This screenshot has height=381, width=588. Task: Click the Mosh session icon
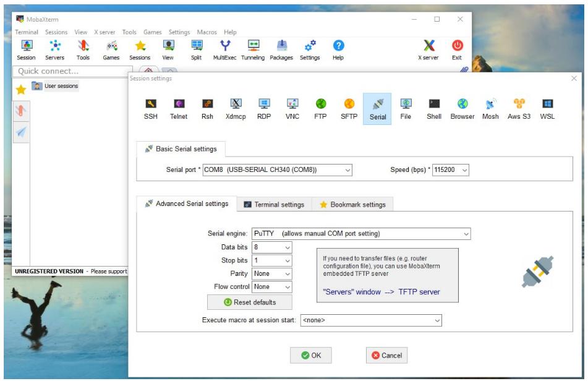tap(490, 108)
